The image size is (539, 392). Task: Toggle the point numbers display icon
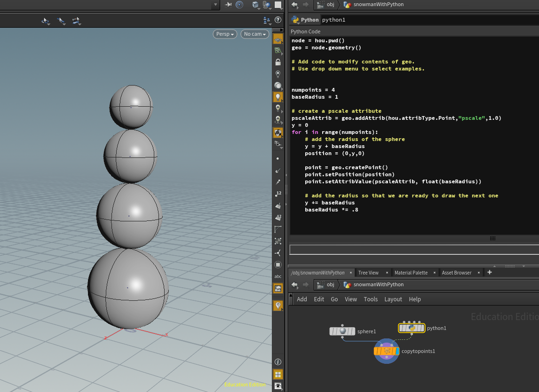click(x=278, y=194)
